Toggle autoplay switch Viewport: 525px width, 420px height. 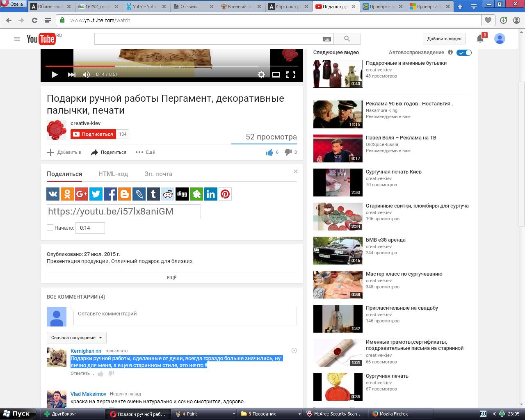tap(464, 52)
